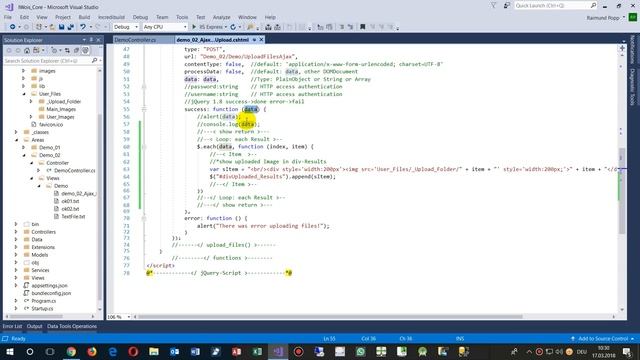Expand the _Upload_Folder node

pyautogui.click(x=31, y=101)
